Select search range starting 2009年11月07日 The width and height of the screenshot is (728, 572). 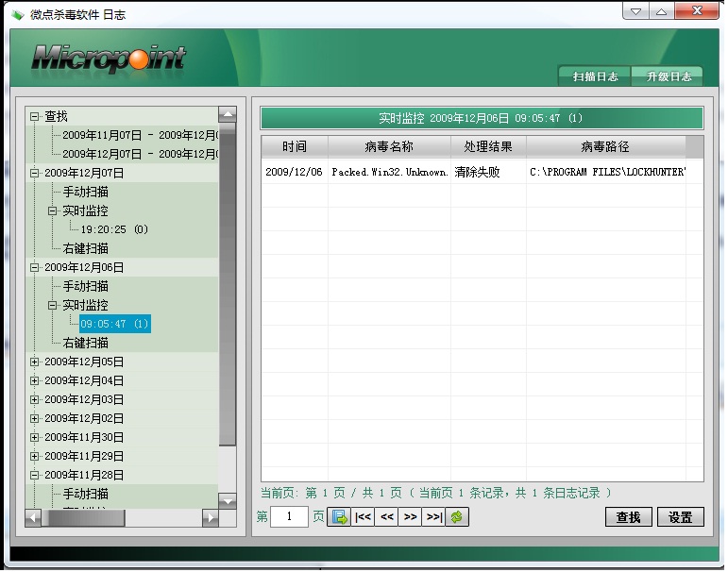click(x=140, y=135)
